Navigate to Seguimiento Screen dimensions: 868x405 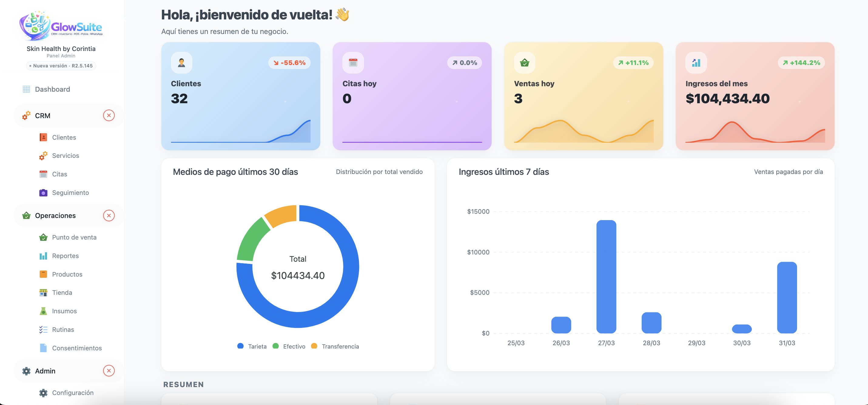coord(70,193)
